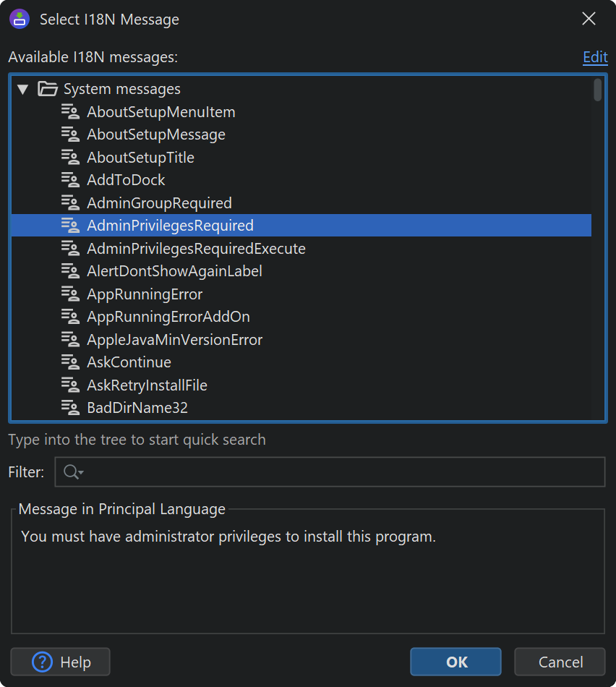
Task: Click the message icon beside AddToDock
Action: coord(70,180)
